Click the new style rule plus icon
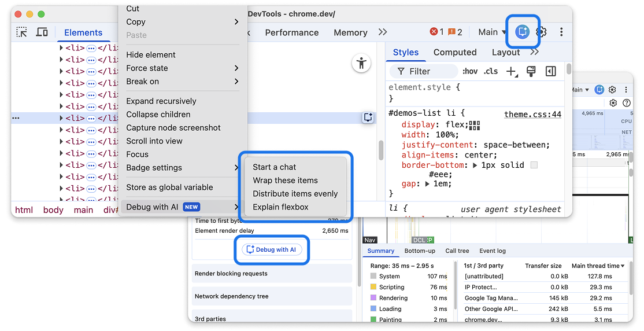 [x=511, y=71]
